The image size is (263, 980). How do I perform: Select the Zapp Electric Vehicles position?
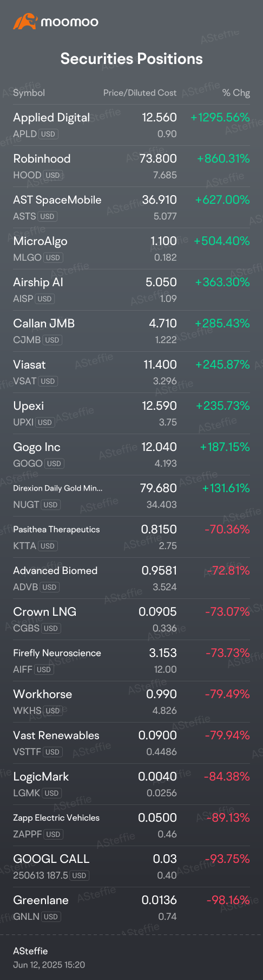click(x=131, y=826)
